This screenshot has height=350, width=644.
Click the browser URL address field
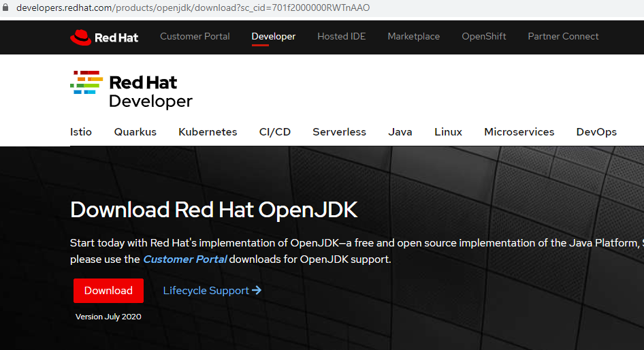click(193, 7)
